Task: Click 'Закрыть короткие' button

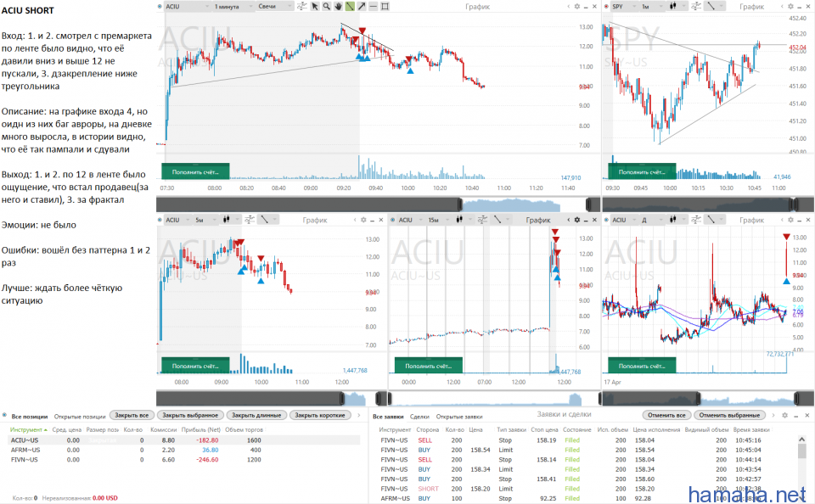Action: pos(320,415)
